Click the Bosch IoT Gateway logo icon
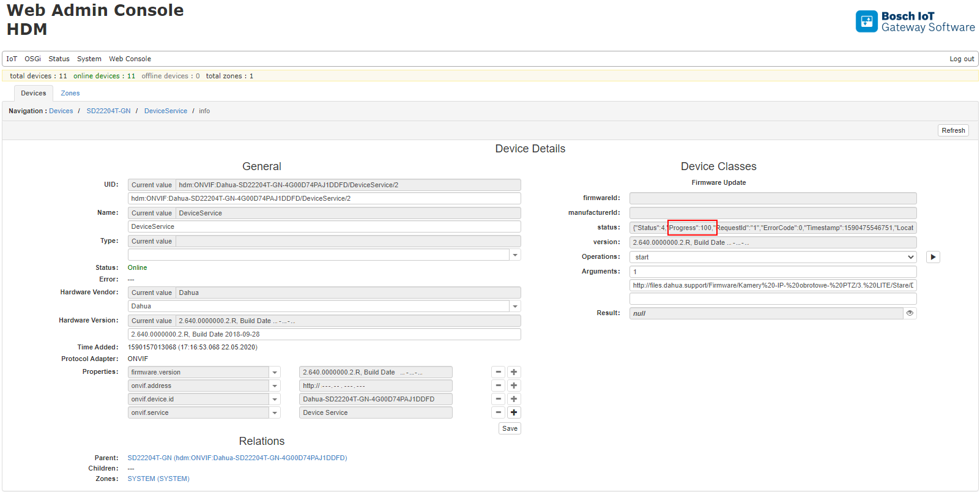 pyautogui.click(x=866, y=21)
